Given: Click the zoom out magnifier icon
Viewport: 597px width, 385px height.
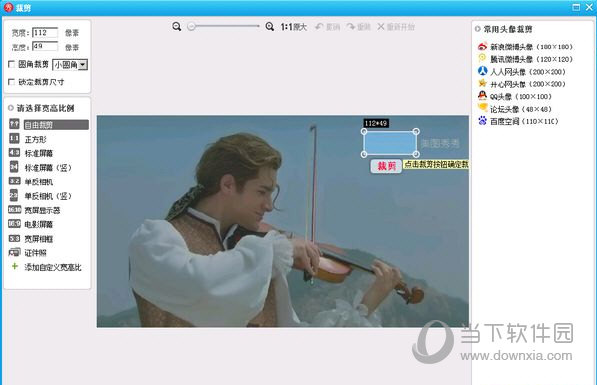Looking at the screenshot, I should (x=176, y=27).
